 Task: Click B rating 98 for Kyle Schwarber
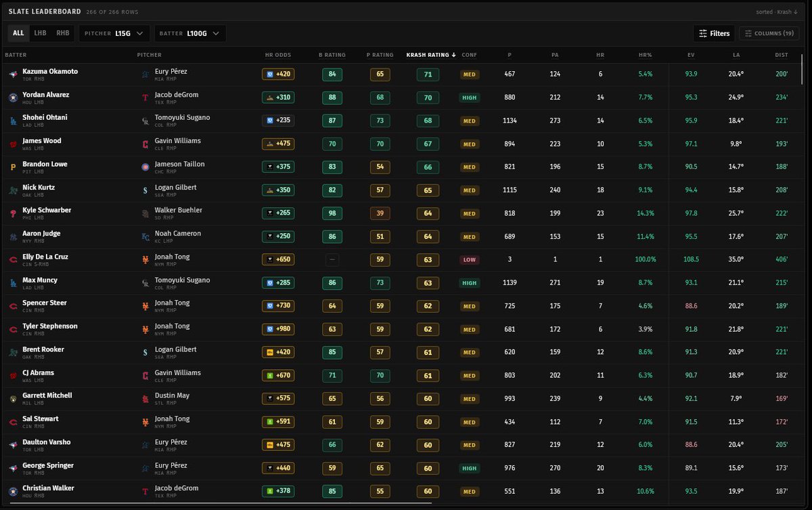pyautogui.click(x=332, y=213)
